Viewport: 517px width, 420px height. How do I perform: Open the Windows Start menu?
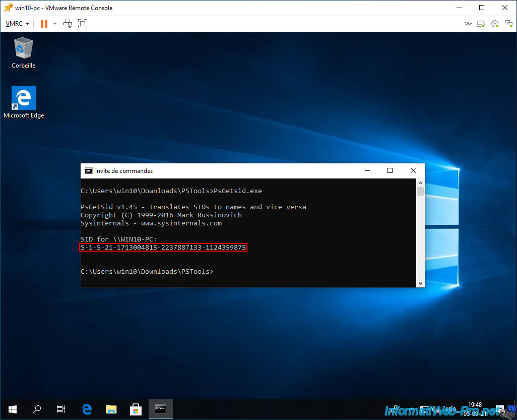[x=12, y=409]
